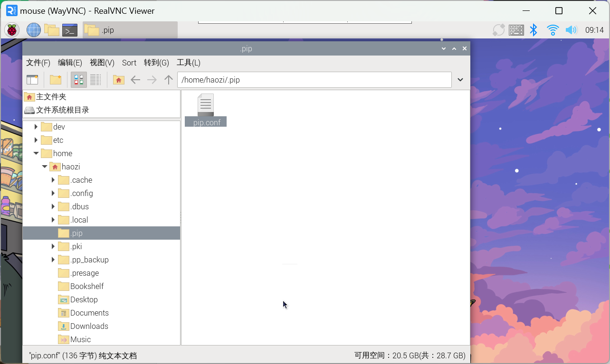Go back to previous folder

[135, 80]
